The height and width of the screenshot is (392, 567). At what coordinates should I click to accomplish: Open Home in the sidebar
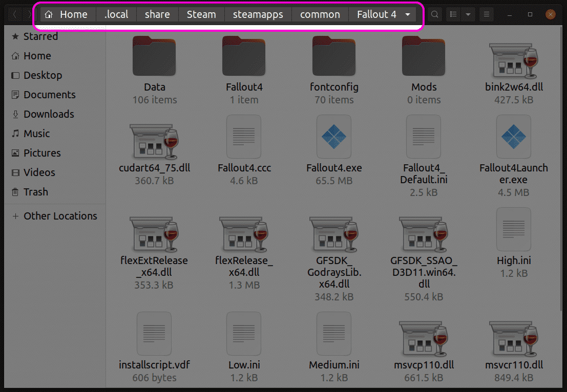[x=55, y=56]
